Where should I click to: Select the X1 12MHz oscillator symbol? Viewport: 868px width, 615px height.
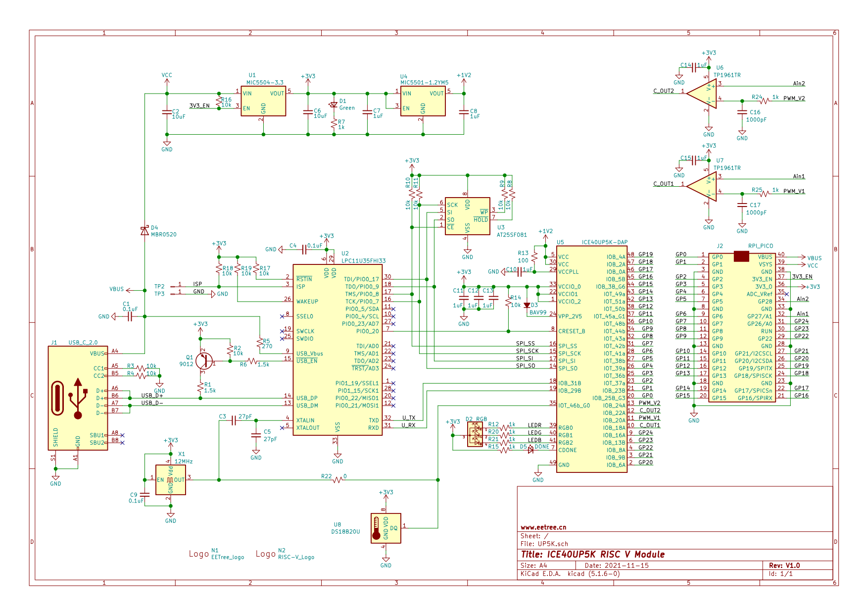[x=171, y=480]
